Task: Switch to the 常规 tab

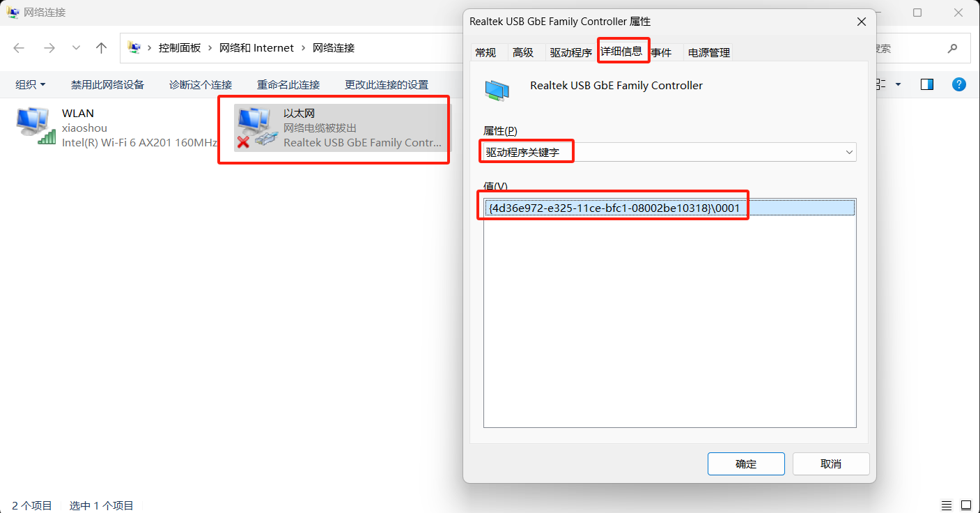Action: 485,52
